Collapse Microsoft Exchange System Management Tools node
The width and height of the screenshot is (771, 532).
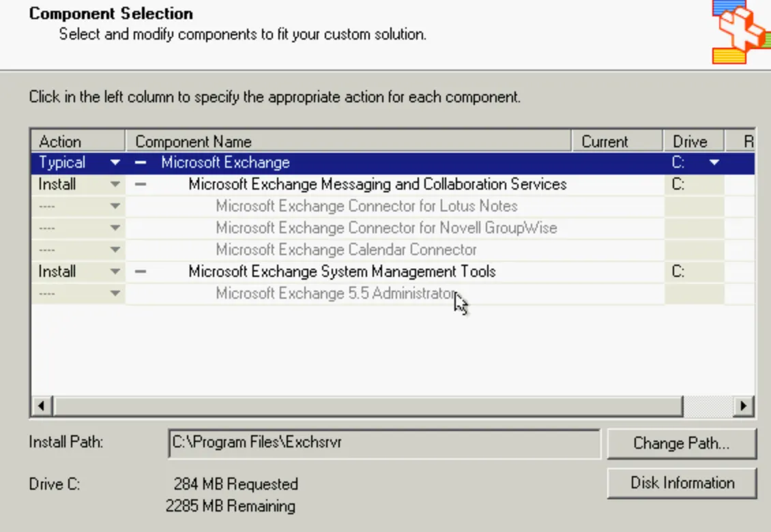[141, 271]
